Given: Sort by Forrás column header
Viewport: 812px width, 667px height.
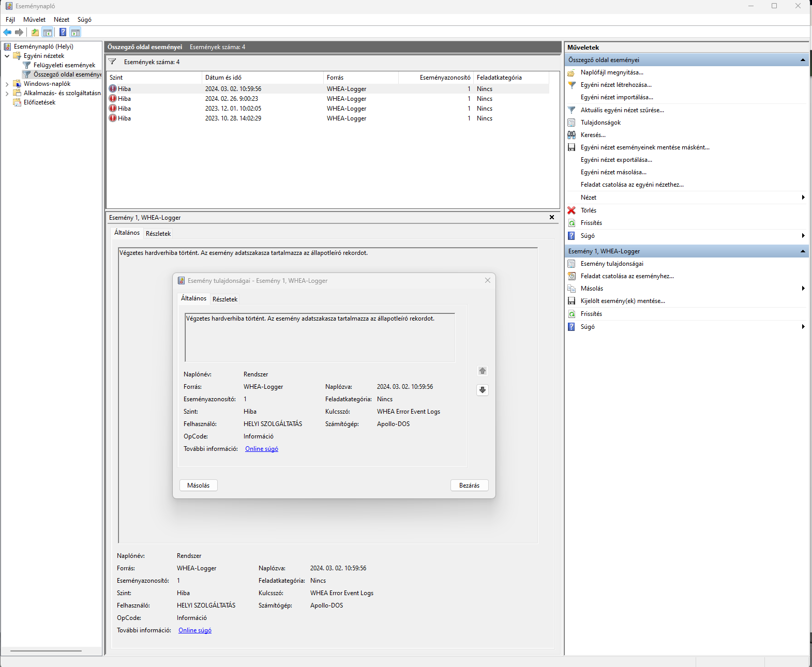Looking at the screenshot, I should coord(361,78).
